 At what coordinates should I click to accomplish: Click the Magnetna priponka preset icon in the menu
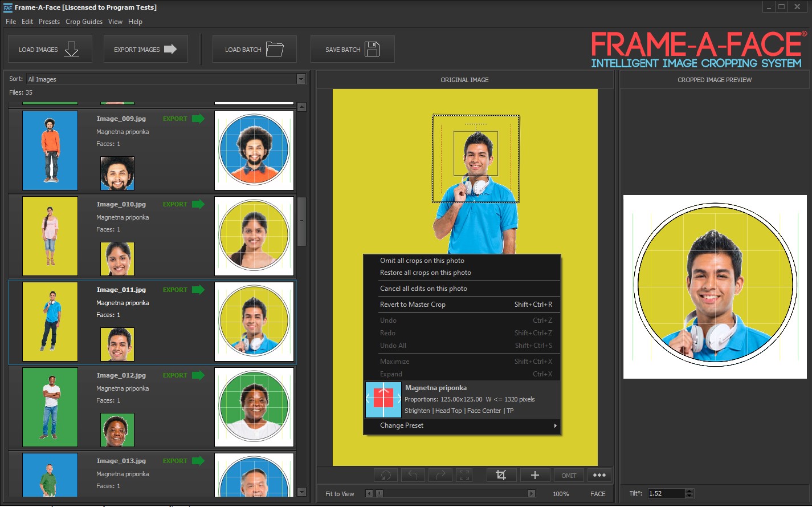(383, 400)
